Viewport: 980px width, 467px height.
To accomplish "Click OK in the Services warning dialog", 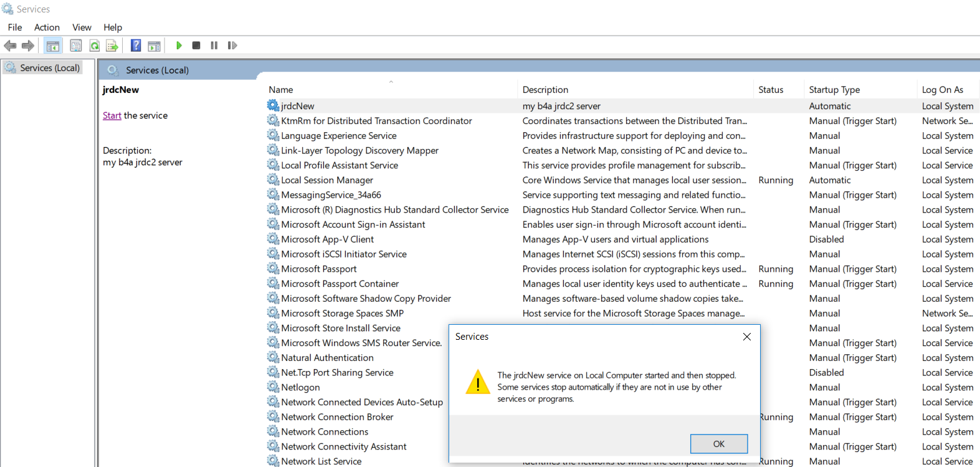I will (x=719, y=444).
